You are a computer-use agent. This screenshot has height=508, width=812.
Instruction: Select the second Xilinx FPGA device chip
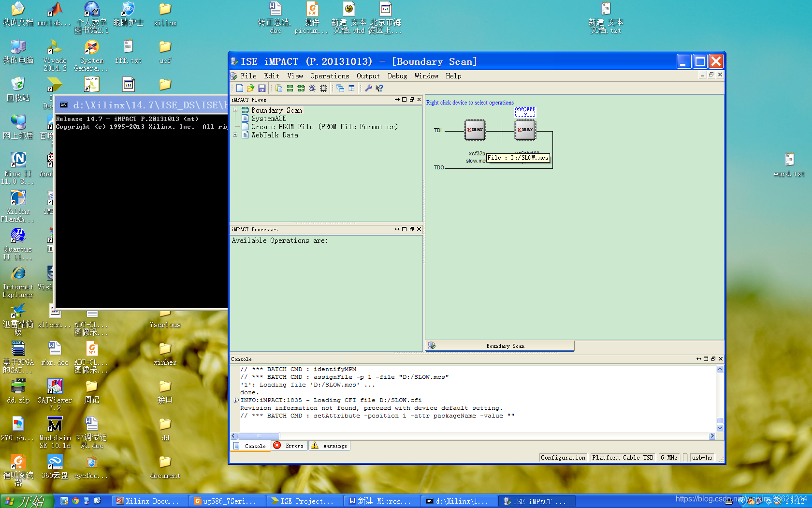pos(525,130)
